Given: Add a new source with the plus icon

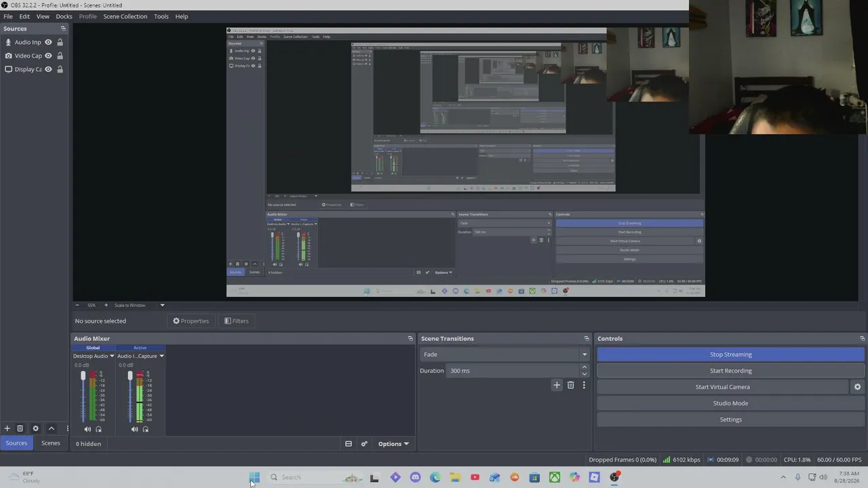Looking at the screenshot, I should pyautogui.click(x=7, y=428).
